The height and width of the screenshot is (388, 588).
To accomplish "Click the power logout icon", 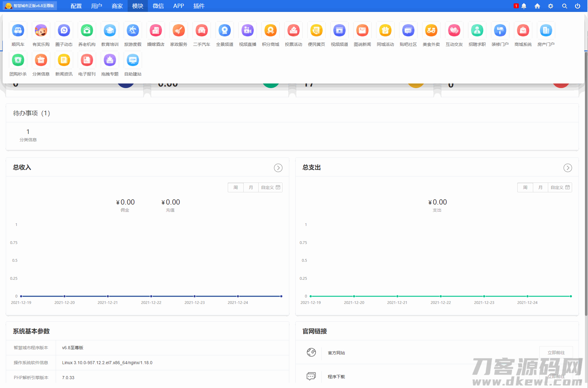I will click(x=577, y=6).
